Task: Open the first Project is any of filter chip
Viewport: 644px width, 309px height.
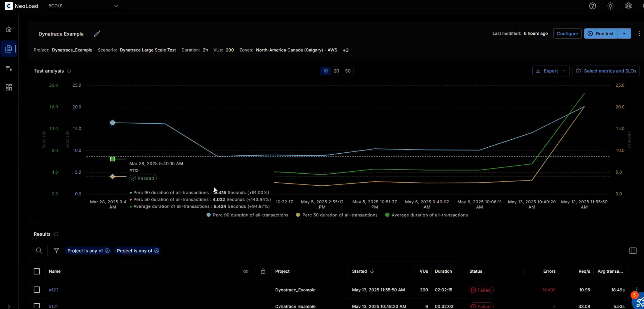Action: point(85,251)
